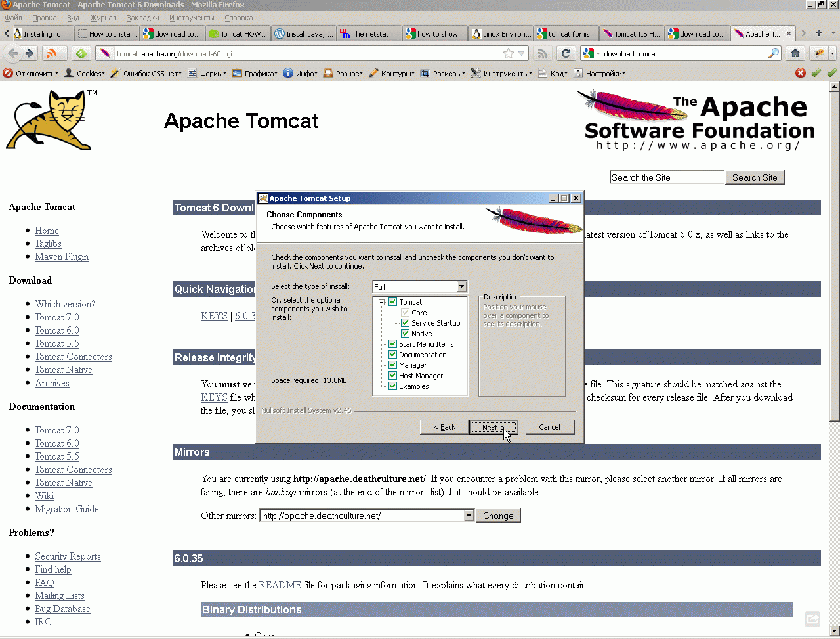Open the README link
This screenshot has height=639, width=840.
[280, 585]
